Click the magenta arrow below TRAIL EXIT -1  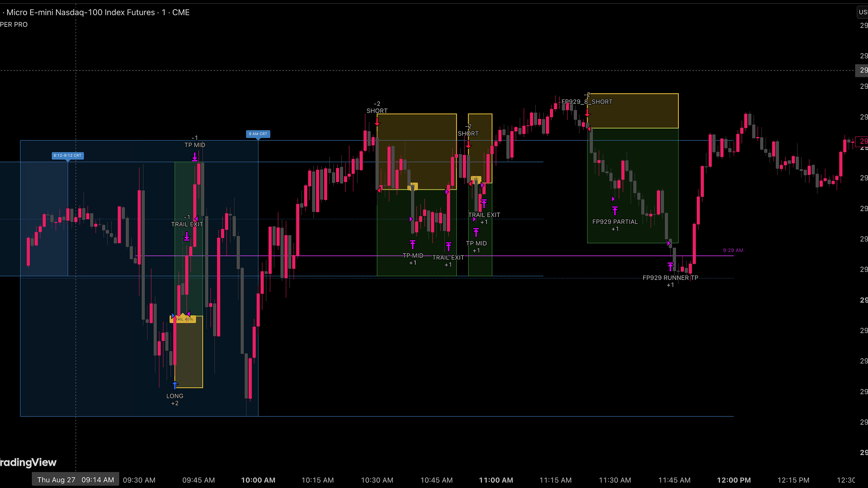point(187,236)
